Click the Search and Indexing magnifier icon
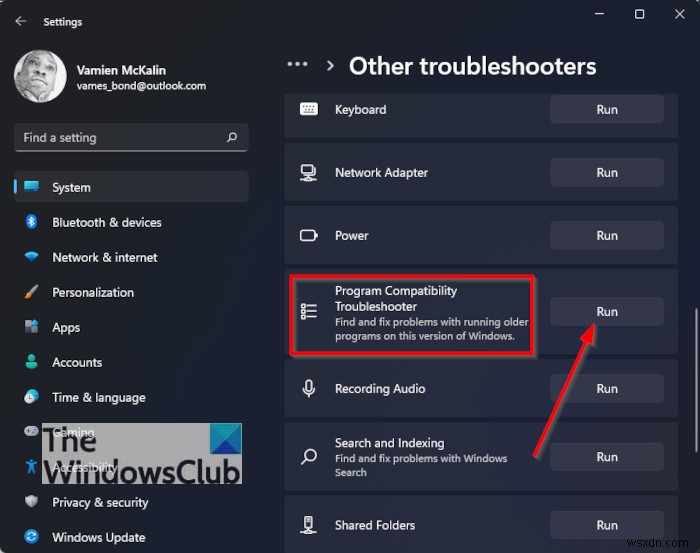 pos(309,457)
